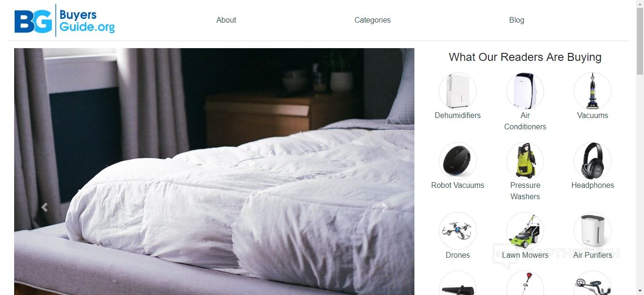Screen dimensions: 644x295
Task: Click the Lawn Mowers green mower icon
Action: click(x=525, y=230)
